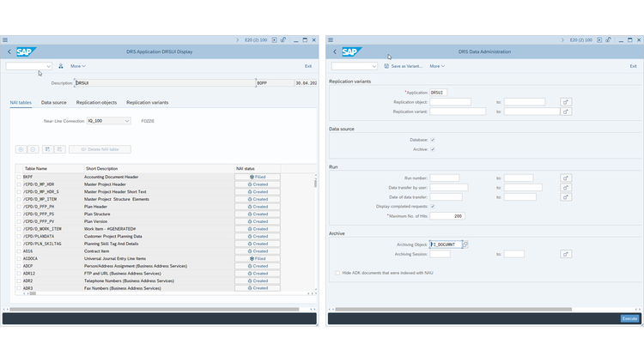Open hamburger menu in DRS Application window

click(x=5, y=39)
